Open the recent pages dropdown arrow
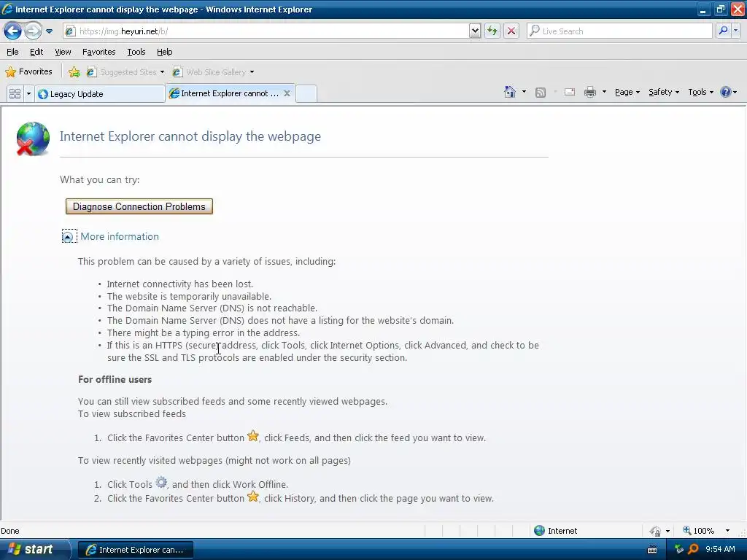 (49, 31)
